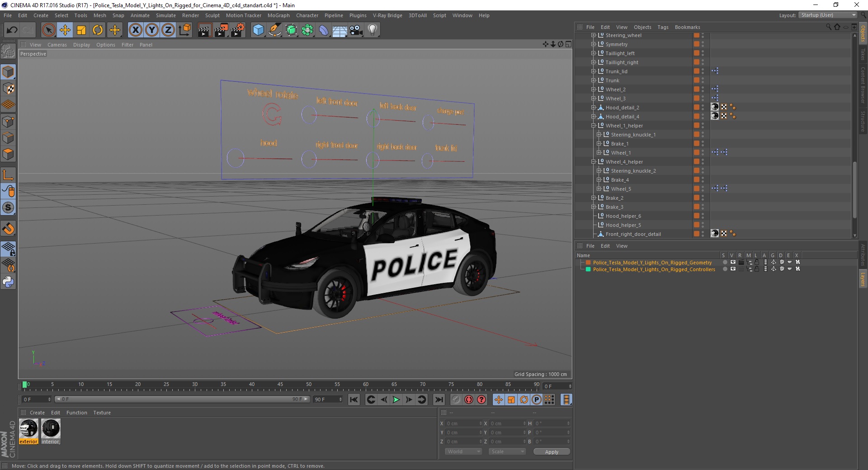
Task: Collapse the Wheel_1_helper tree node
Action: coord(593,126)
